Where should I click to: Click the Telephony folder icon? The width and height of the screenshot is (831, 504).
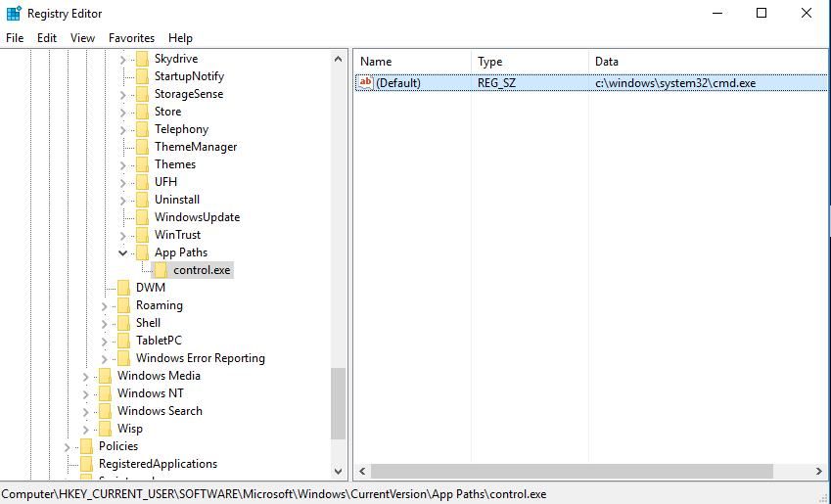[x=142, y=129]
